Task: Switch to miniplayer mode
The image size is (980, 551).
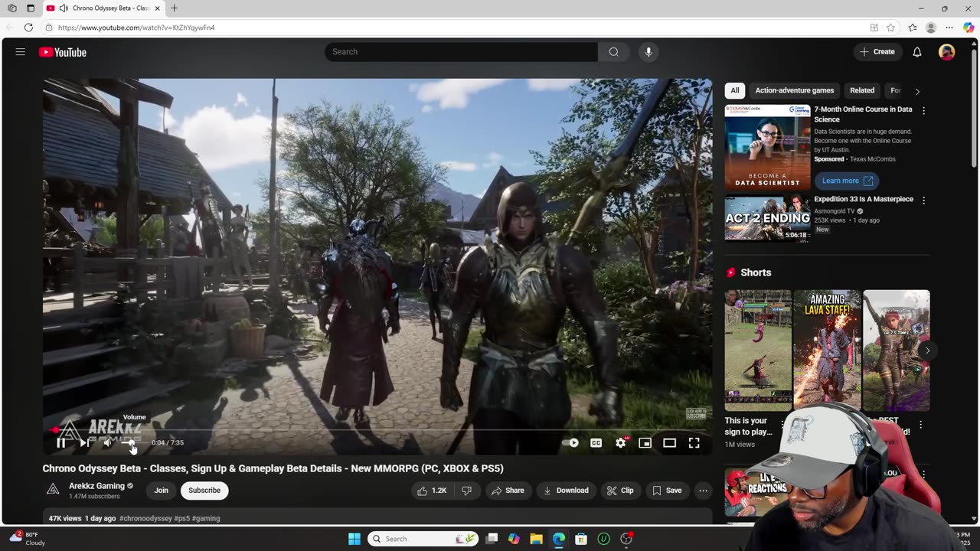Action: 645,442
